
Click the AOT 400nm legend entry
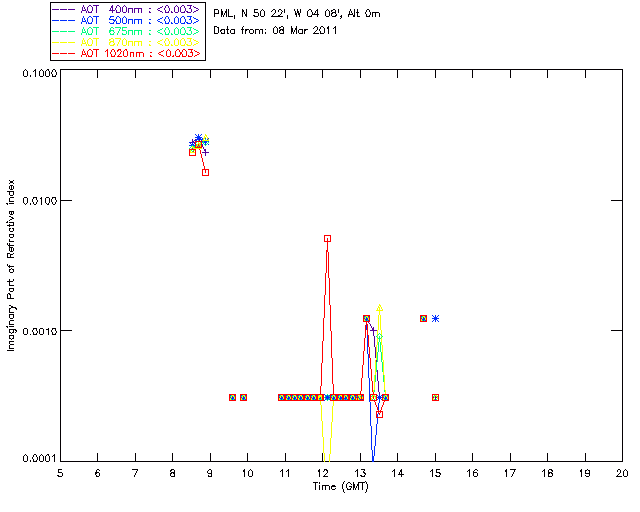pos(127,9)
